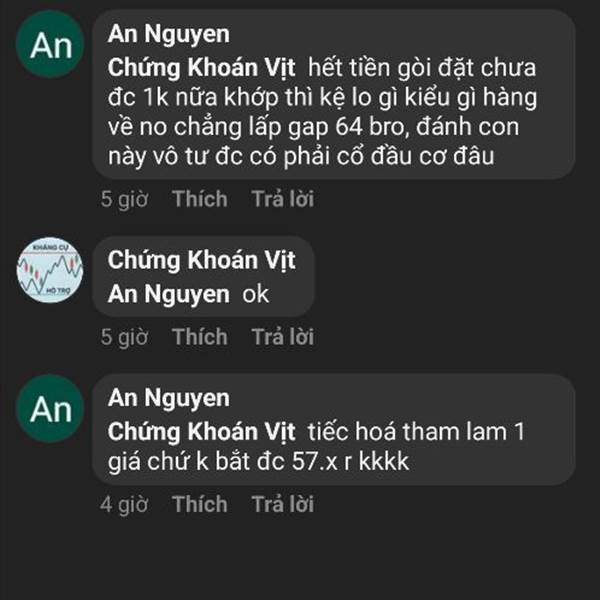The width and height of the screenshot is (600, 600).
Task: Open the Chứng Khoán Vịt chart avatar
Action: 50,270
